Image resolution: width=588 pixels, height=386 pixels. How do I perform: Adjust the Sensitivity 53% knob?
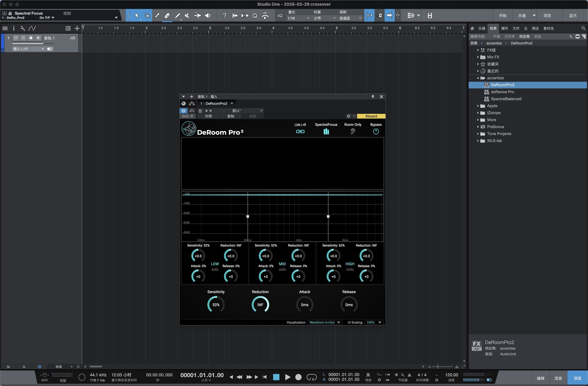coord(216,304)
